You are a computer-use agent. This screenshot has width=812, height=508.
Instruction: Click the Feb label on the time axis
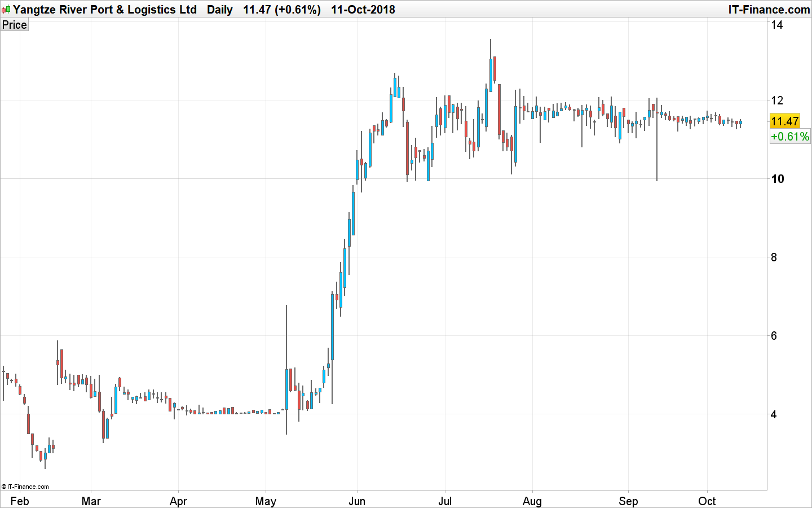coord(21,501)
